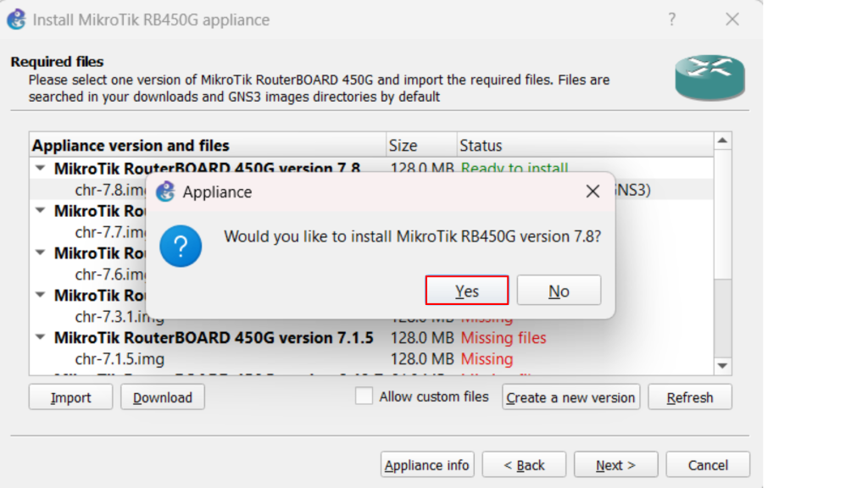
Task: Click the Download button
Action: (x=163, y=397)
